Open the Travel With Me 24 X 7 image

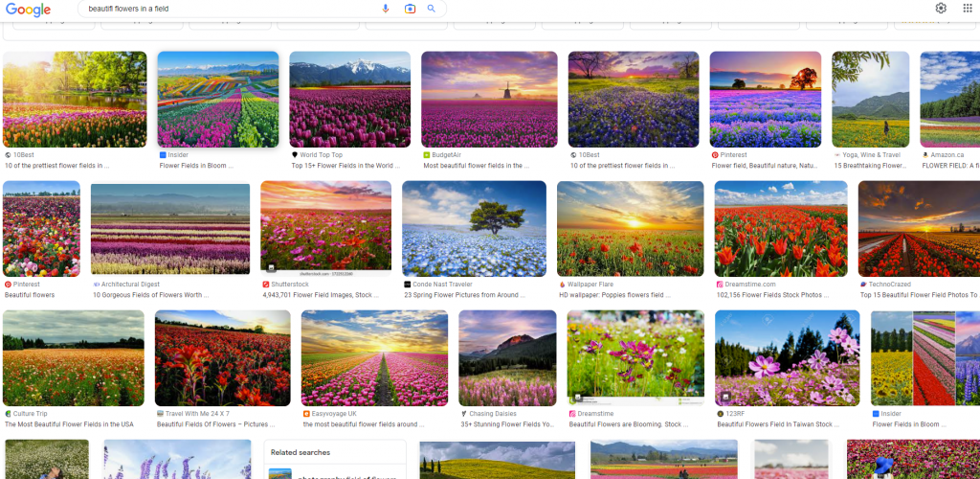click(222, 358)
